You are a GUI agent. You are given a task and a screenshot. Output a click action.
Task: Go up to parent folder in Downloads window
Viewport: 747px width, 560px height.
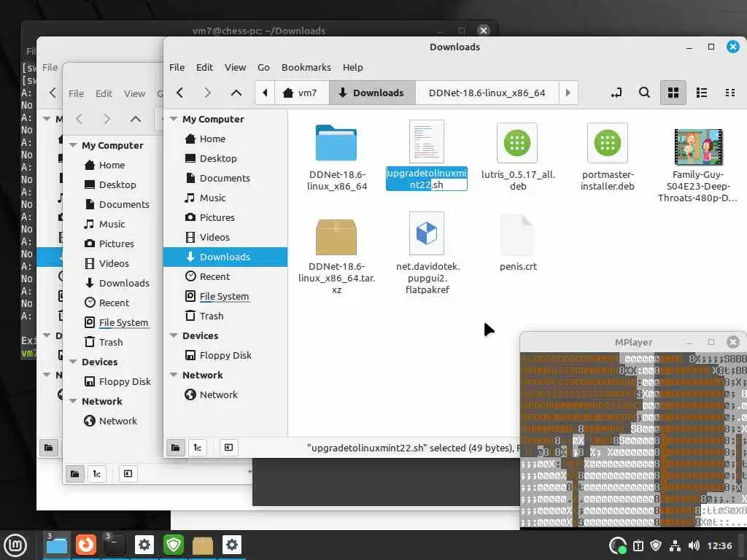tap(236, 93)
